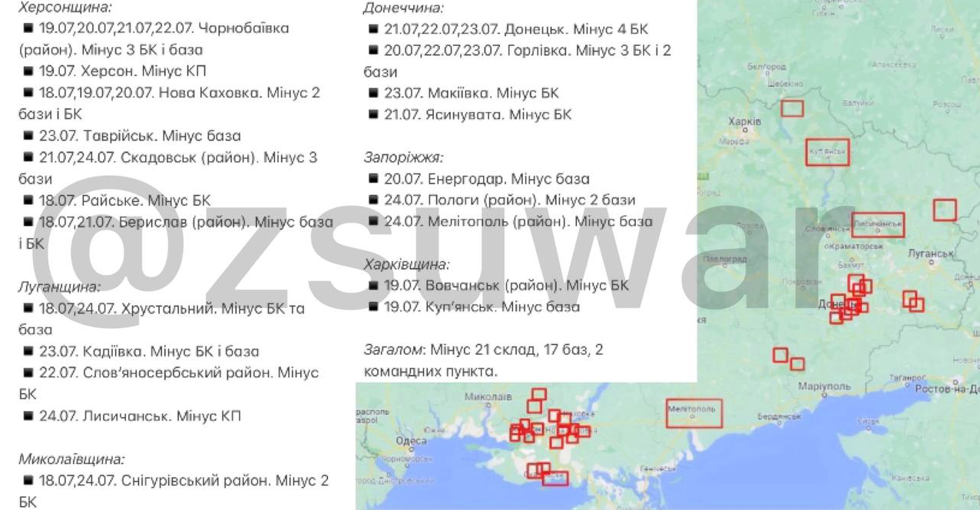Select the red marker over Куп'янськ
The image size is (980, 510).
[828, 152]
